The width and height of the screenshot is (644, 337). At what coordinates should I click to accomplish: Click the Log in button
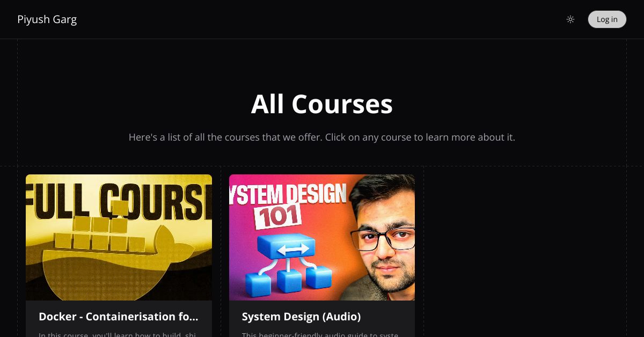click(x=607, y=19)
